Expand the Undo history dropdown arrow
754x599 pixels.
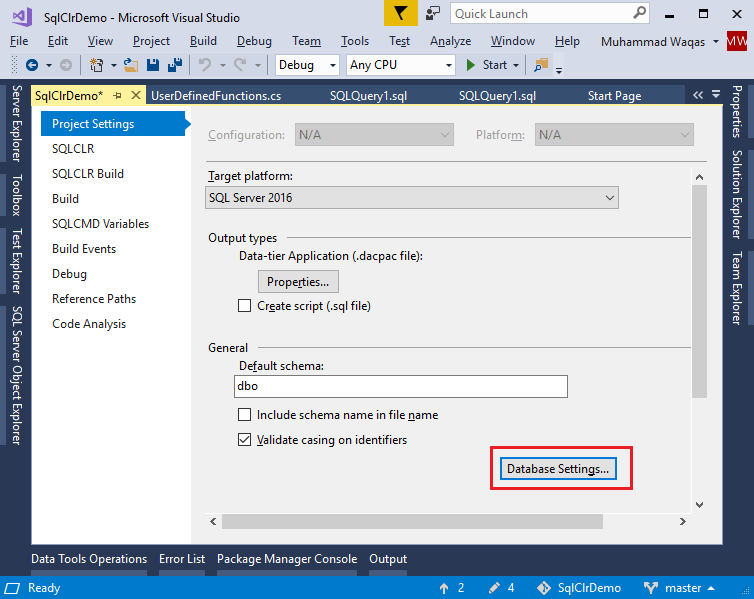[x=223, y=65]
